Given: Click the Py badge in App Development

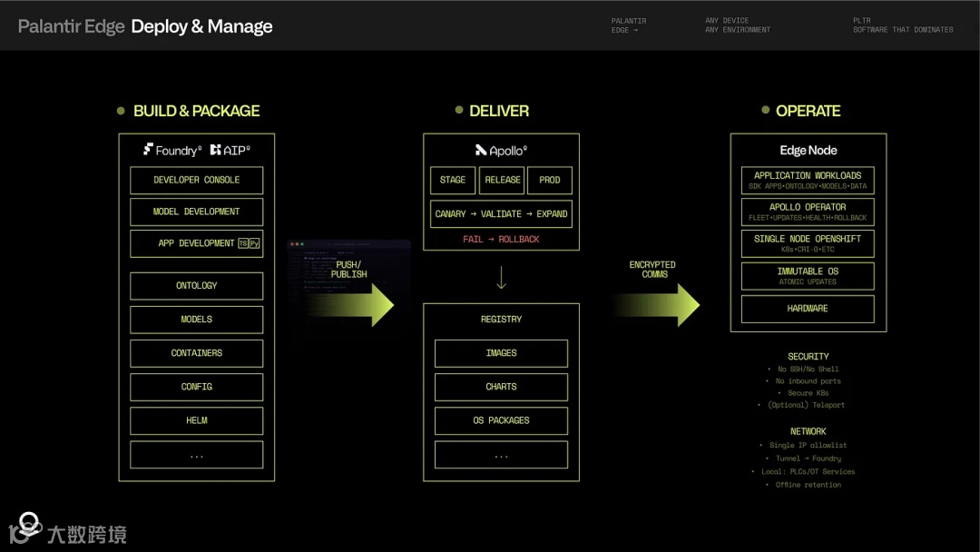Looking at the screenshot, I should pyautogui.click(x=254, y=243).
